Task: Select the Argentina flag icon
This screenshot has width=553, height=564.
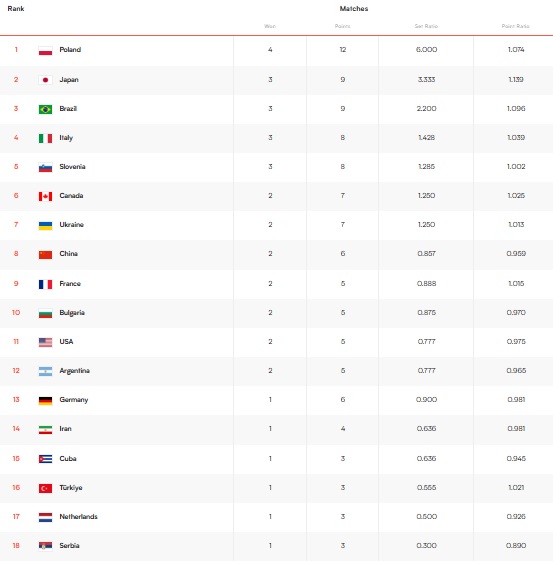Action: (45, 371)
